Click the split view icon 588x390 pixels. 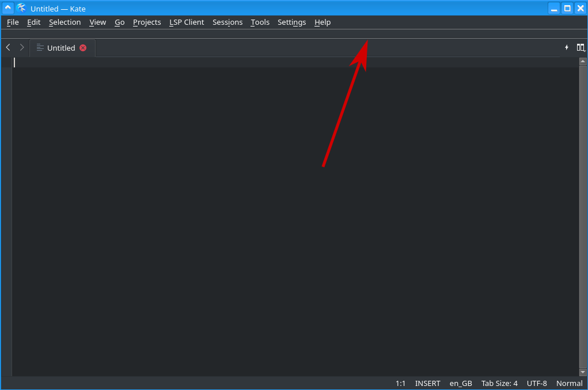[580, 47]
